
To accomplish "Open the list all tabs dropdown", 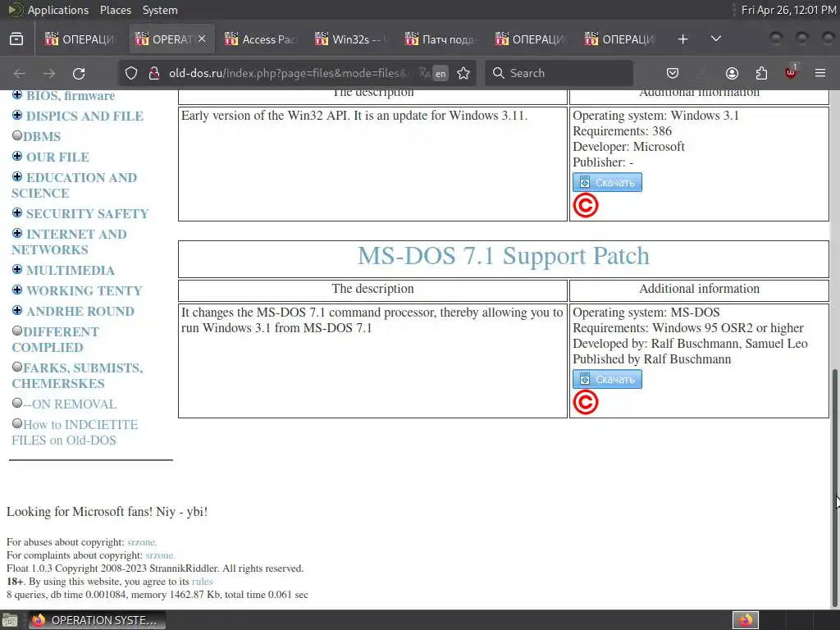I will pyautogui.click(x=715, y=39).
